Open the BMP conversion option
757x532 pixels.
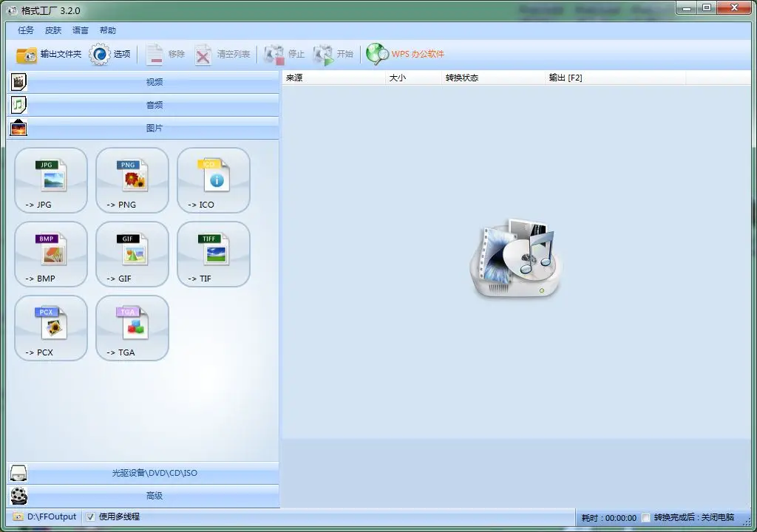[x=51, y=254]
